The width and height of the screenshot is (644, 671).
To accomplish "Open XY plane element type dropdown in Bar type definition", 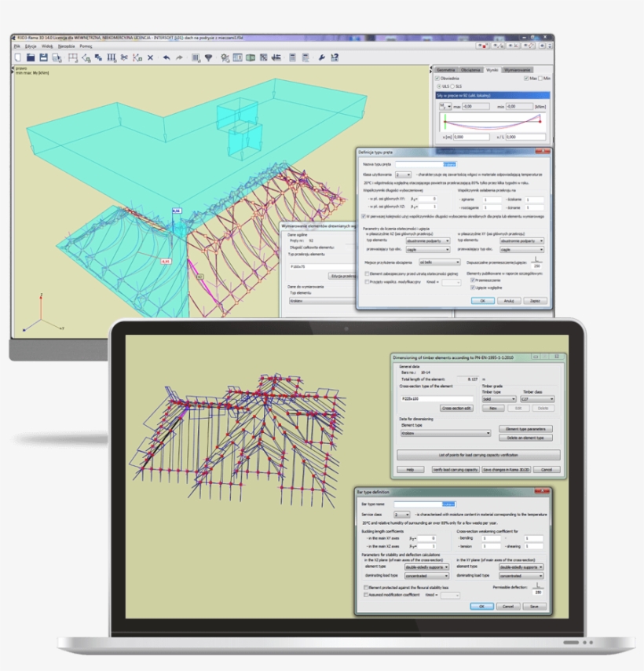I will click(x=521, y=567).
